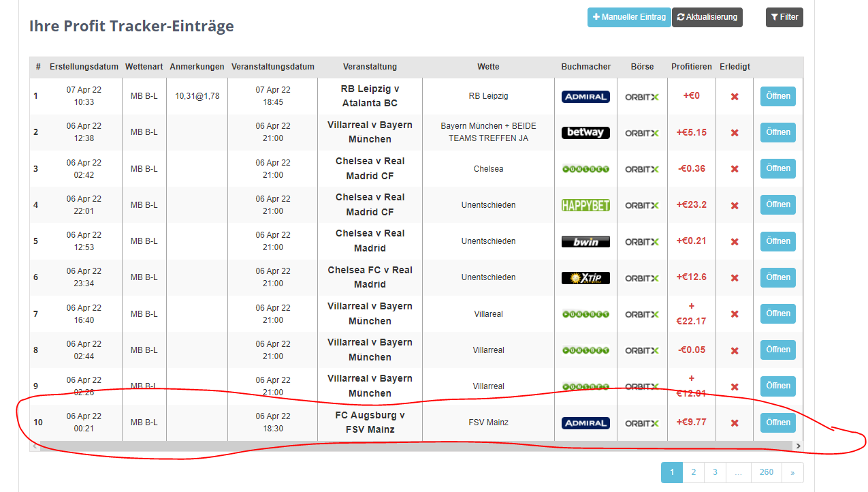Click Admiral logo in row 1
This screenshot has height=492, width=868.
click(x=585, y=97)
